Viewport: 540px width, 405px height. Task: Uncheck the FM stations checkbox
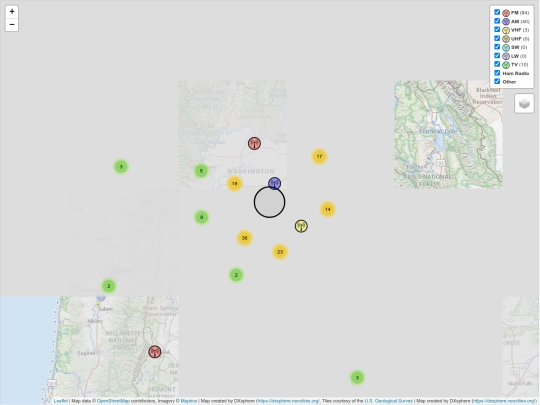pyautogui.click(x=497, y=12)
